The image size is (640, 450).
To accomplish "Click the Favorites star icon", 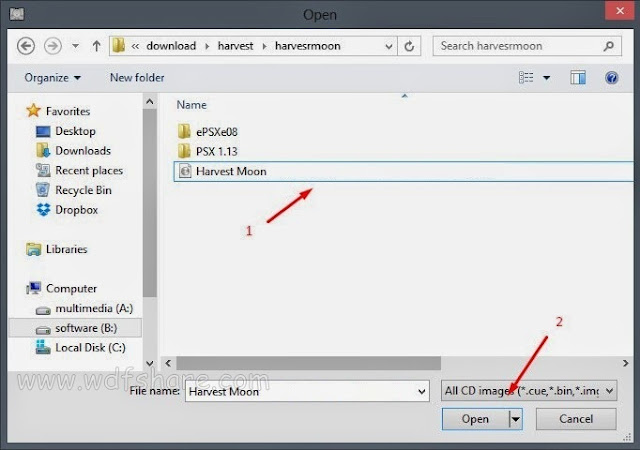I will pos(33,110).
